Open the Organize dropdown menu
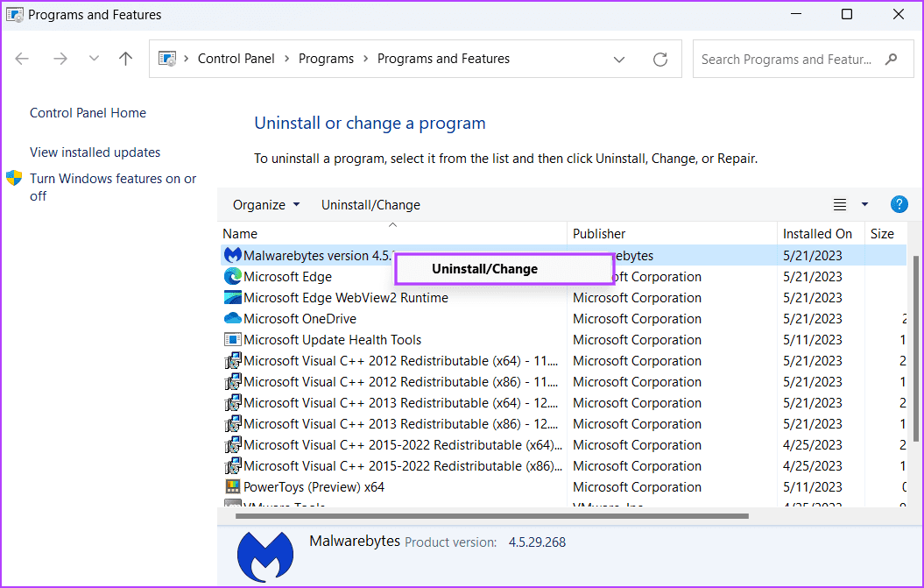Viewport: 924px width, 588px height. click(x=266, y=205)
